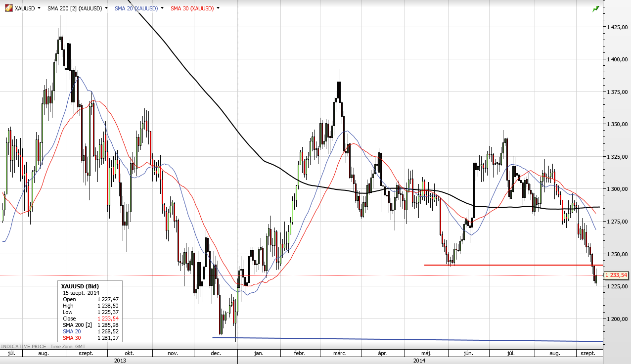This screenshot has width=631, height=364.
Task: Click the 1 400,00 price axis label
Action: [617, 59]
